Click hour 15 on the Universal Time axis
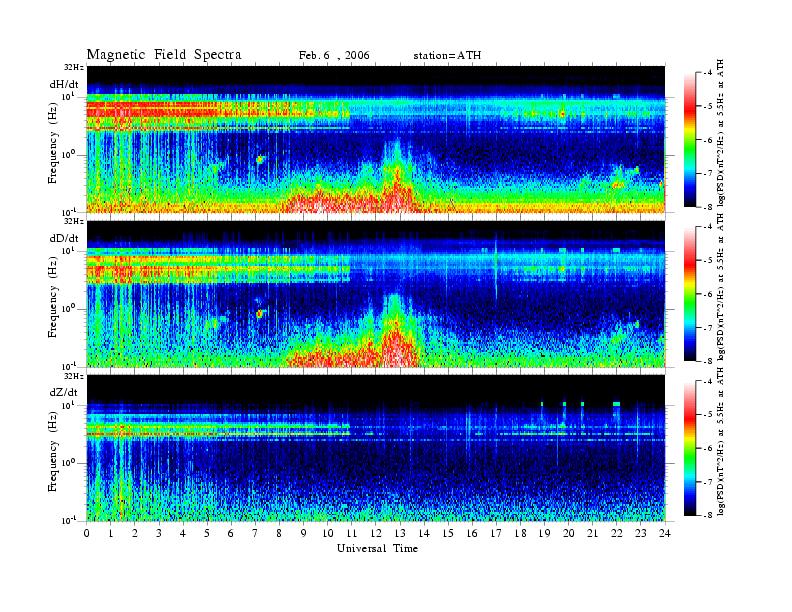Image resolution: width=792 pixels, height=612 pixels. 448,534
